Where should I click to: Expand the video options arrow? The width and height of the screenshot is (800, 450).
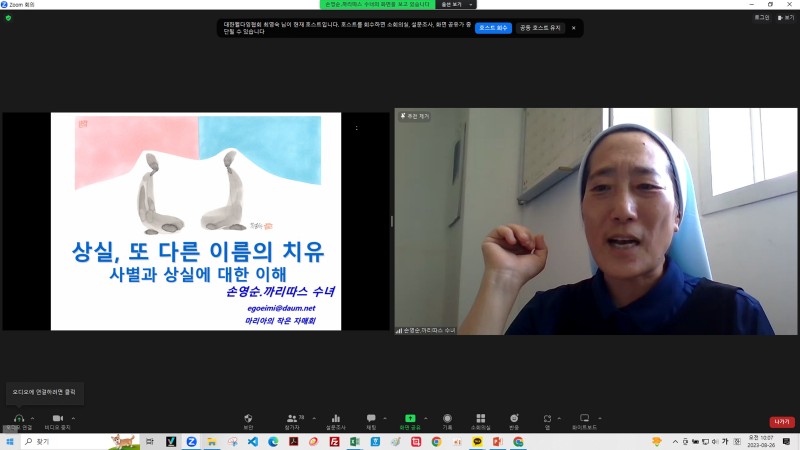click(x=74, y=417)
